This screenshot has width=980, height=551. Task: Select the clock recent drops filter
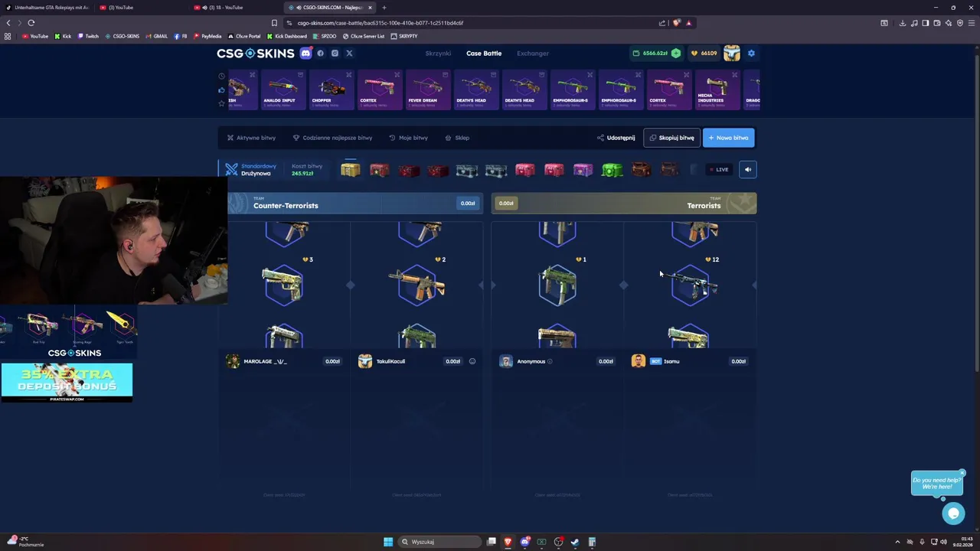222,76
